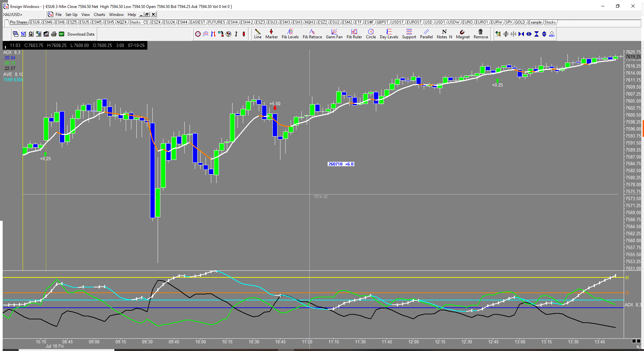Select the Day Levels tool
644x351 pixels.
389,34
